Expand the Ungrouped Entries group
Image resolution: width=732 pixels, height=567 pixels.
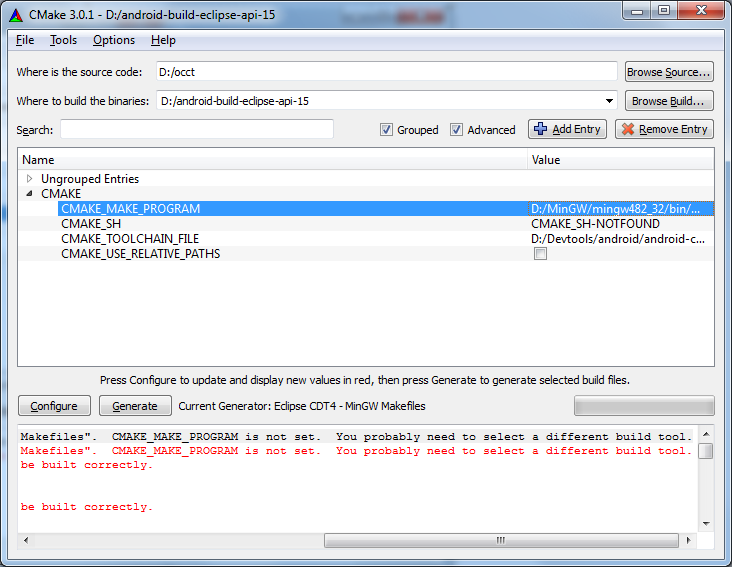point(29,179)
